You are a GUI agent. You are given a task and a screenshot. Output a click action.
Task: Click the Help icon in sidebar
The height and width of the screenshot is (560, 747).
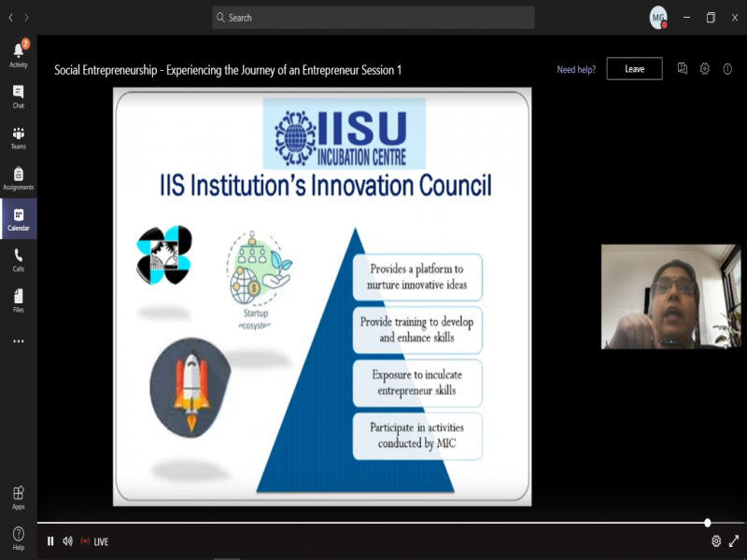pos(18,538)
